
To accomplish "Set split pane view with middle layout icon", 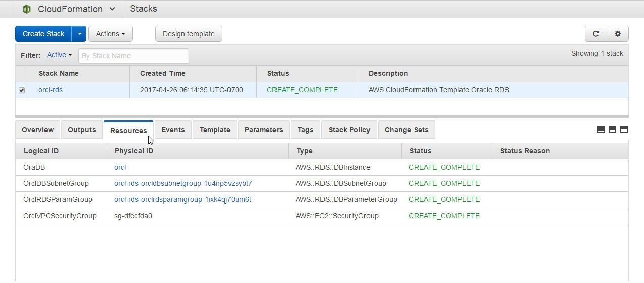I will (612, 129).
